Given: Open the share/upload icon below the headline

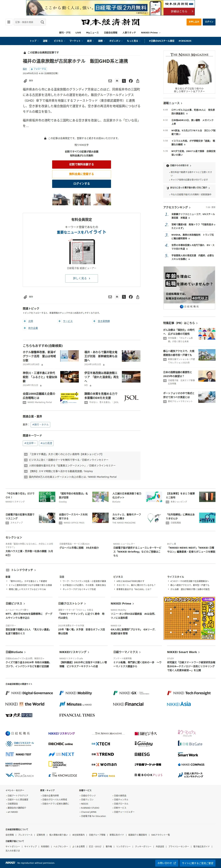Looking at the screenshot, I should coord(138,81).
